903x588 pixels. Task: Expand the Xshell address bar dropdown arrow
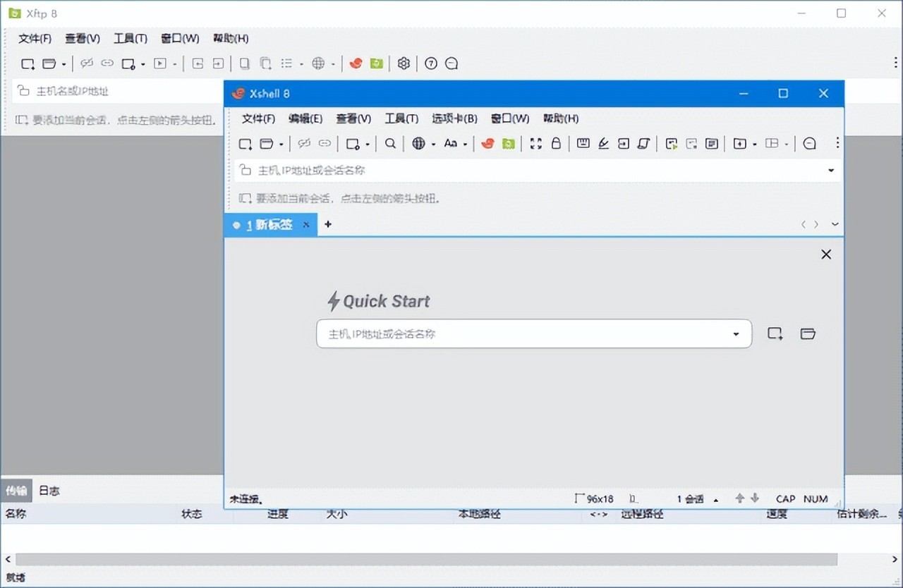(x=831, y=171)
